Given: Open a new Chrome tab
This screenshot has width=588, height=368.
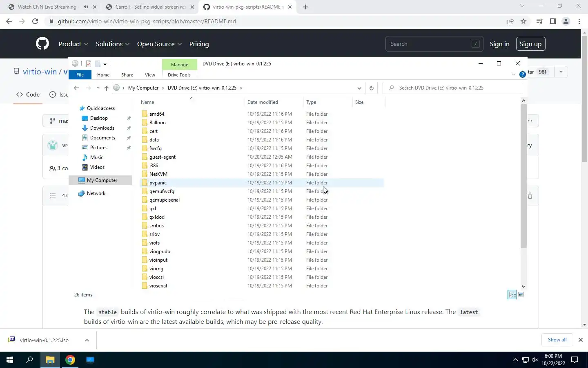Looking at the screenshot, I should [x=305, y=7].
